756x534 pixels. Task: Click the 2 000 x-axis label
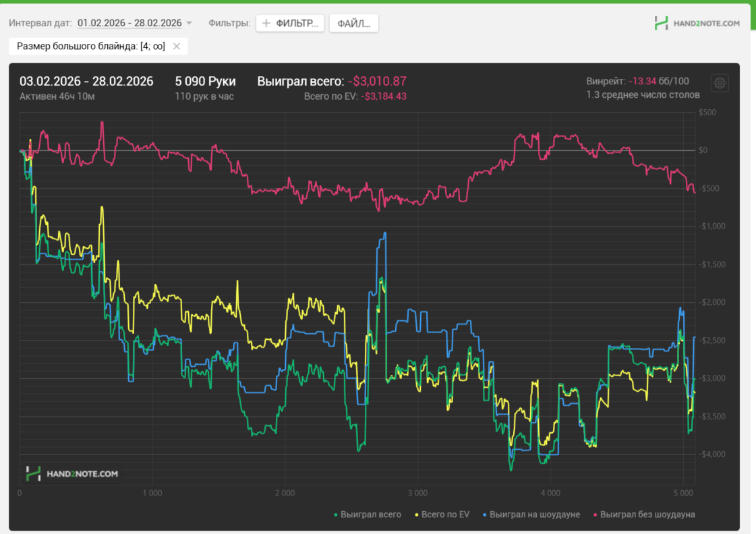tap(285, 493)
